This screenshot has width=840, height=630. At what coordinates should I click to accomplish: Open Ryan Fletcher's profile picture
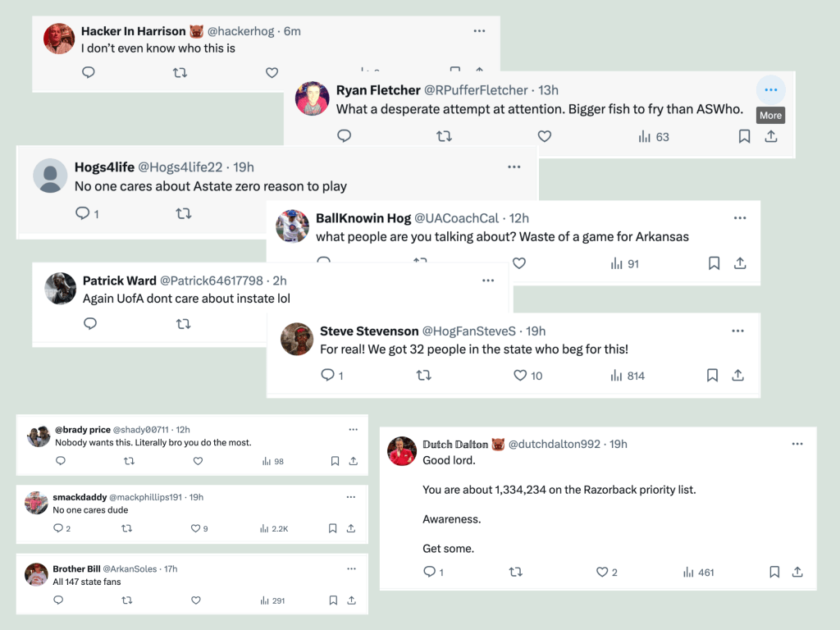[x=312, y=99]
